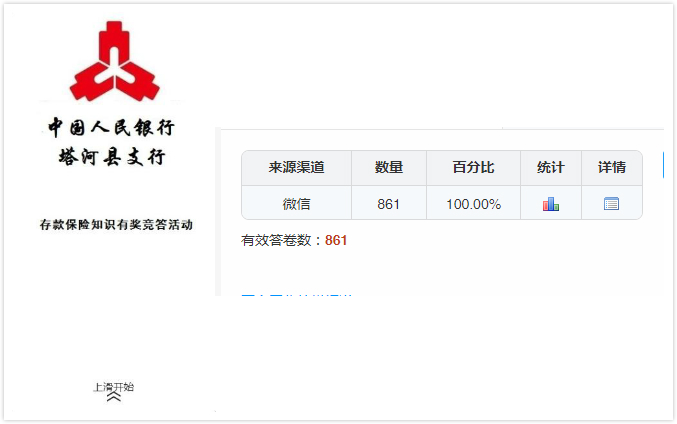This screenshot has height=424, width=677.
Task: Click the 上滑开始 swipe-up prompt
Action: pyautogui.click(x=114, y=387)
